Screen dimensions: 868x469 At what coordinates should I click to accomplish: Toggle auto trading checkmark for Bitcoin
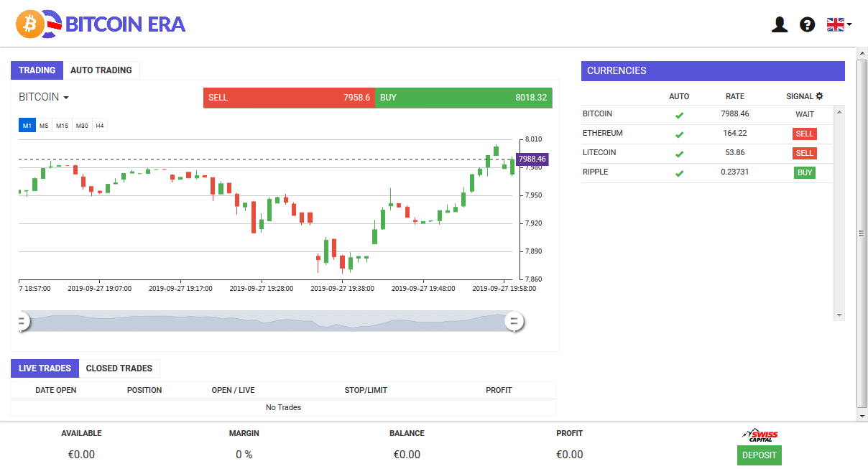(x=679, y=113)
